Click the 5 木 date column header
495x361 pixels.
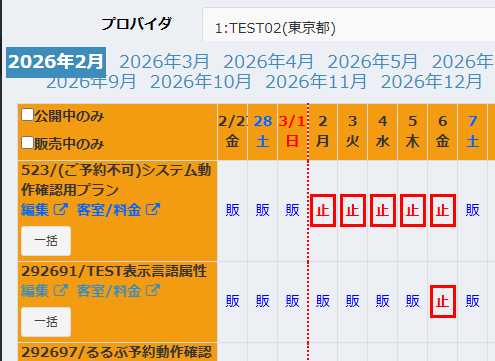coord(413,132)
